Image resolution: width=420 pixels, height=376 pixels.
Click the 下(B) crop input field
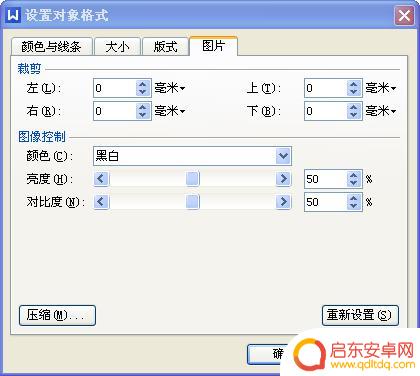326,111
